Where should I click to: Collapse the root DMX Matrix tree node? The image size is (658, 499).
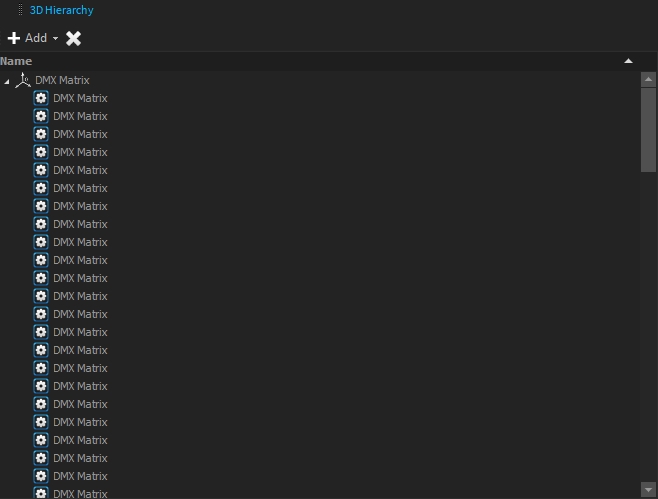[x=7, y=81]
